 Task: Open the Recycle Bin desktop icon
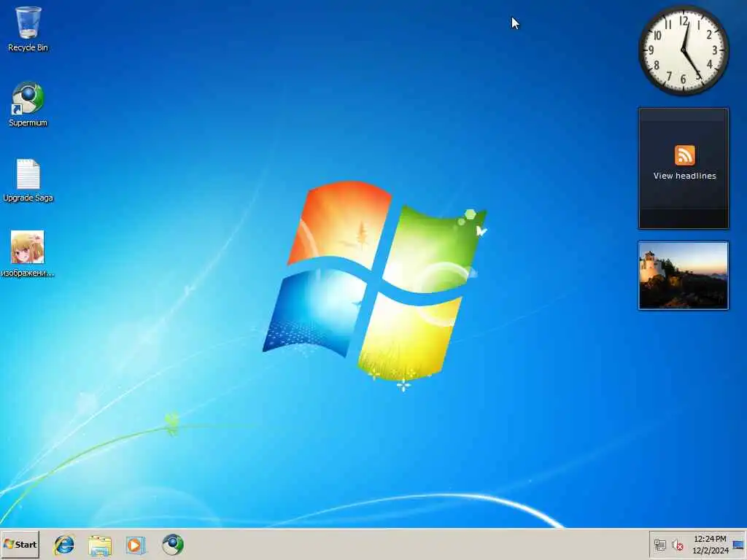point(28,28)
